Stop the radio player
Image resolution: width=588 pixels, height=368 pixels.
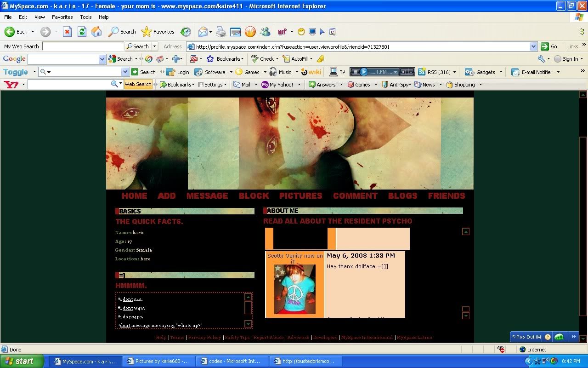click(x=355, y=72)
